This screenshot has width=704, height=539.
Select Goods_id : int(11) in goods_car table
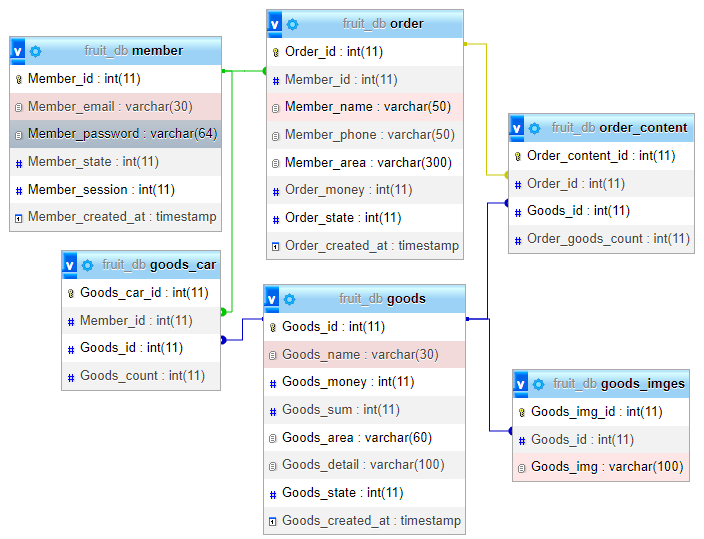click(x=141, y=348)
